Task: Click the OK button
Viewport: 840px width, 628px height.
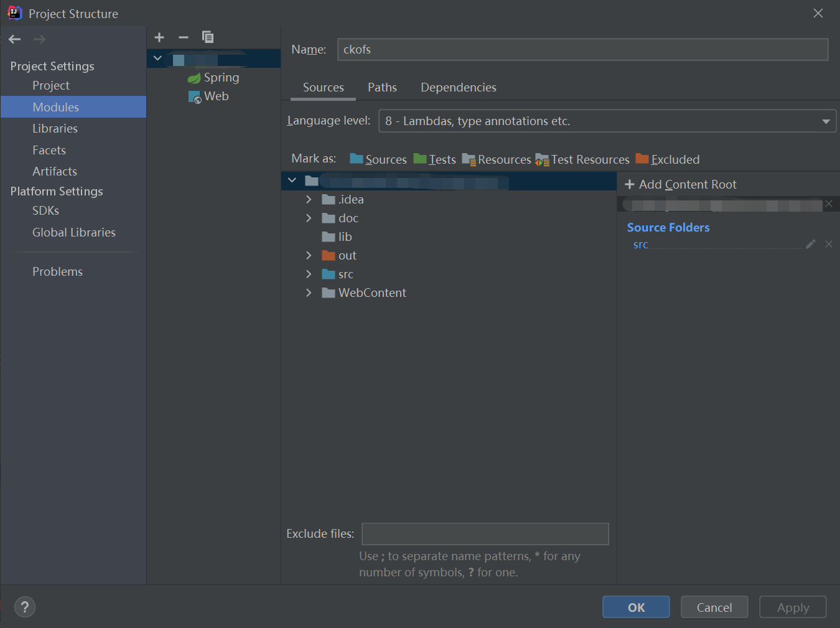Action: coord(636,607)
